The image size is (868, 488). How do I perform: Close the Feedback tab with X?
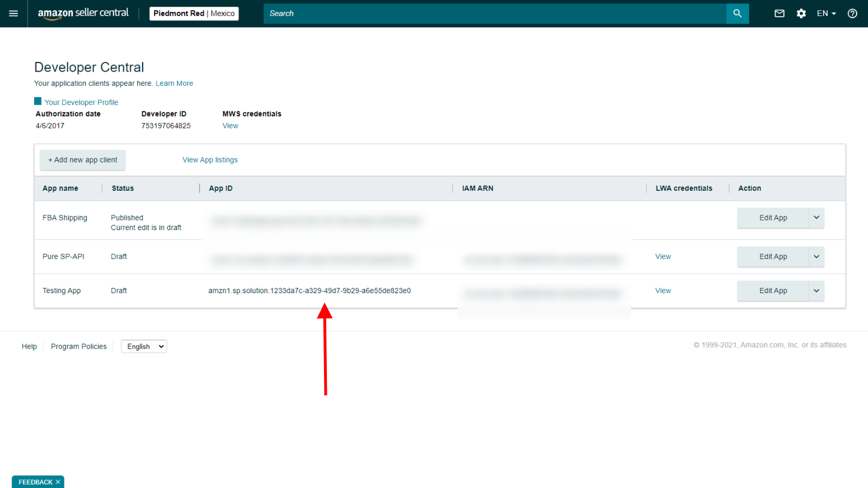point(57,482)
